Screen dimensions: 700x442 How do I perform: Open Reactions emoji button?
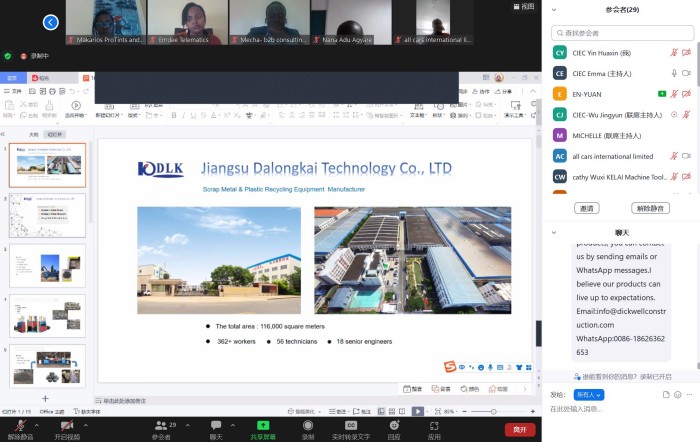click(394, 429)
